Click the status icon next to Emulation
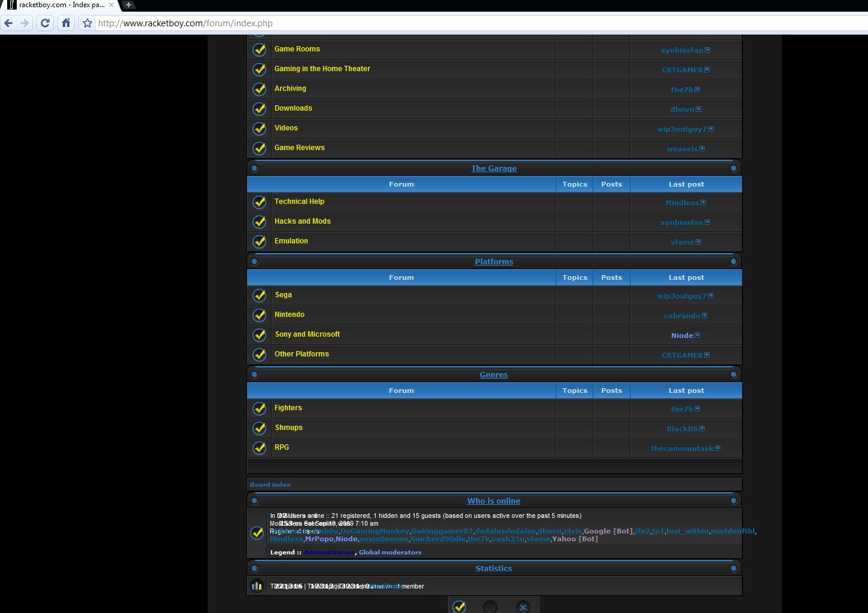The height and width of the screenshot is (613, 868). (x=259, y=241)
